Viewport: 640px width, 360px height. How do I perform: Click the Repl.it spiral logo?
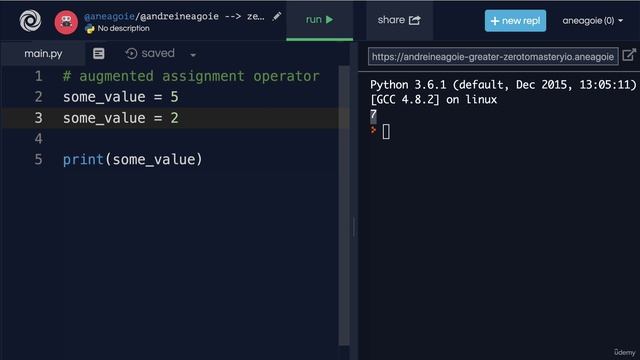click(x=30, y=20)
